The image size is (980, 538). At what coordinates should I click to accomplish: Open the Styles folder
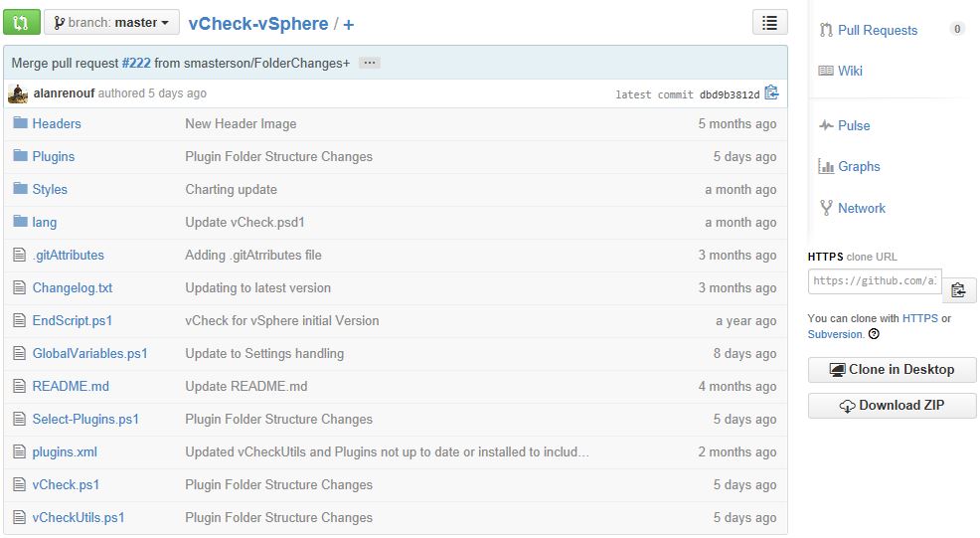pyautogui.click(x=50, y=190)
